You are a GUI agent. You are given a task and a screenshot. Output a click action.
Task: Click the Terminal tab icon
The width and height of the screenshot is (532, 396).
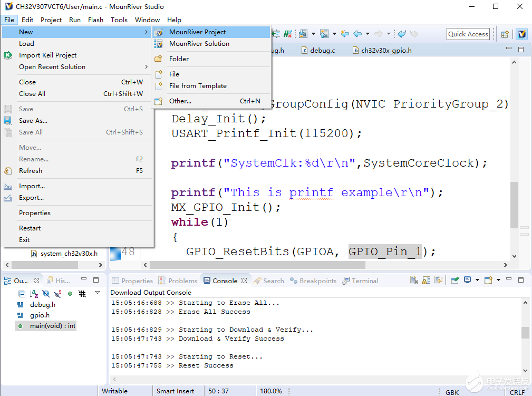pos(346,281)
